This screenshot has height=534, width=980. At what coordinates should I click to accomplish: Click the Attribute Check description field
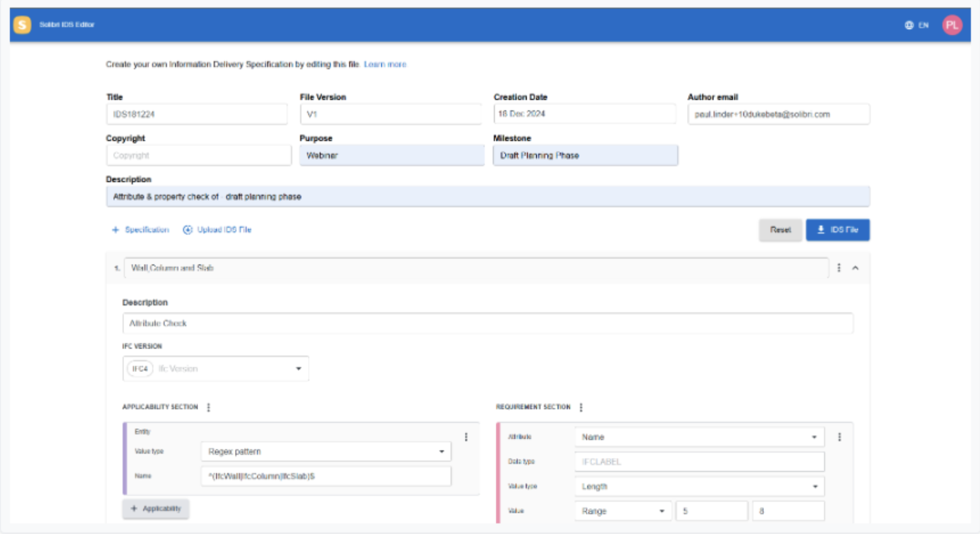(488, 323)
